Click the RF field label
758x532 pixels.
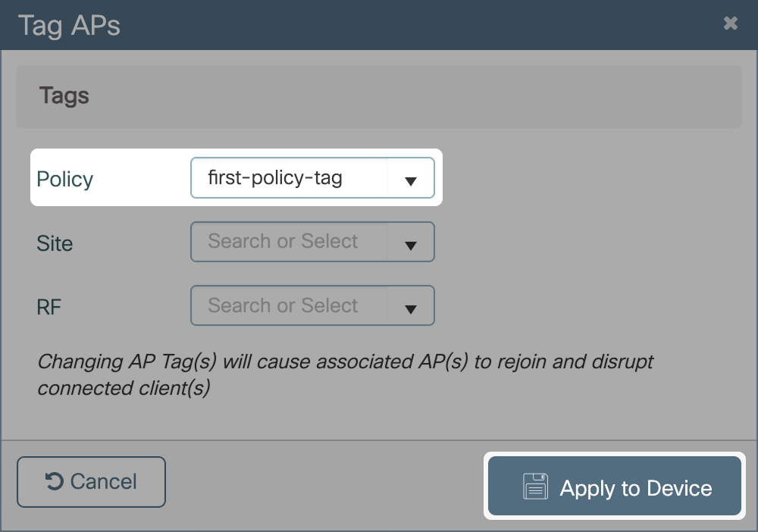49,307
